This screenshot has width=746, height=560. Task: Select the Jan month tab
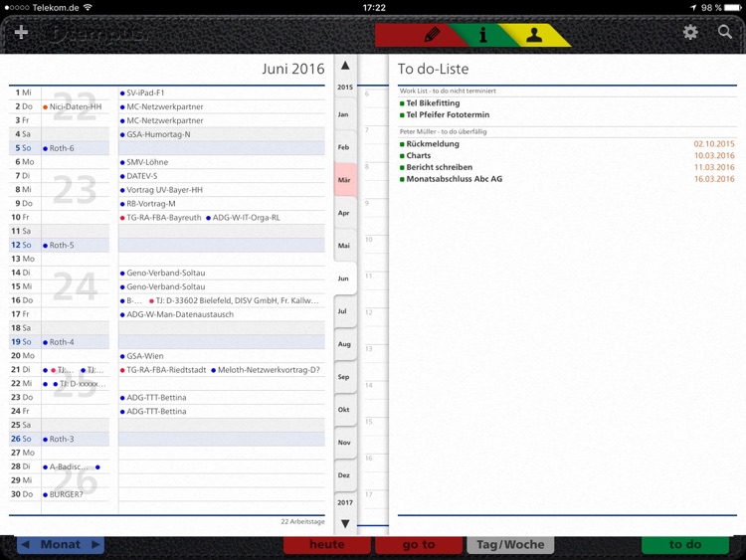coord(343,114)
